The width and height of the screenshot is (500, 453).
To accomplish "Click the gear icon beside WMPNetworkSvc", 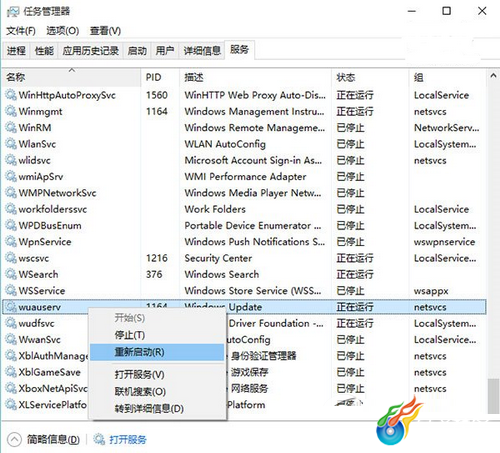I will [11, 193].
